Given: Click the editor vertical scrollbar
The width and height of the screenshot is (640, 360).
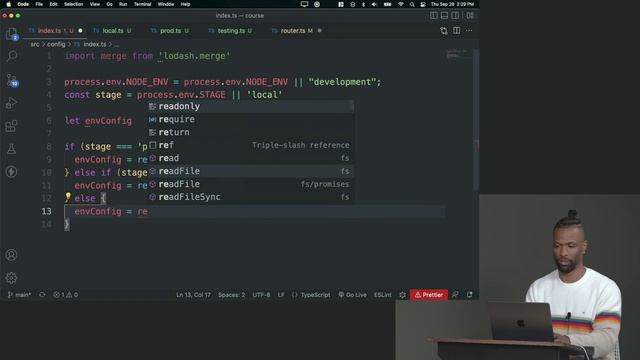Looking at the screenshot, I should (x=476, y=120).
